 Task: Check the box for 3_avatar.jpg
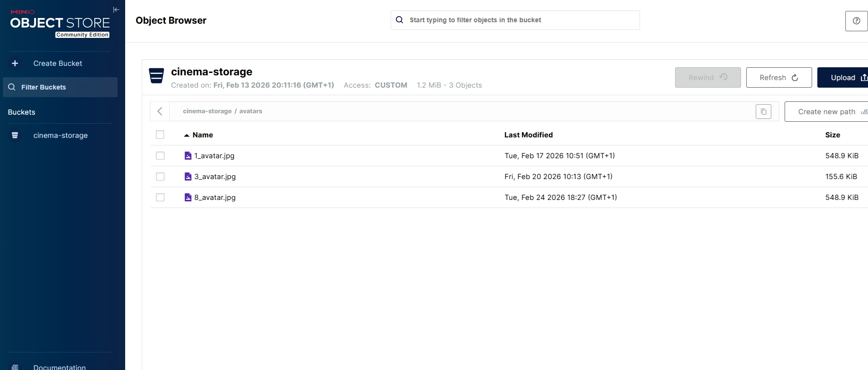(x=160, y=177)
